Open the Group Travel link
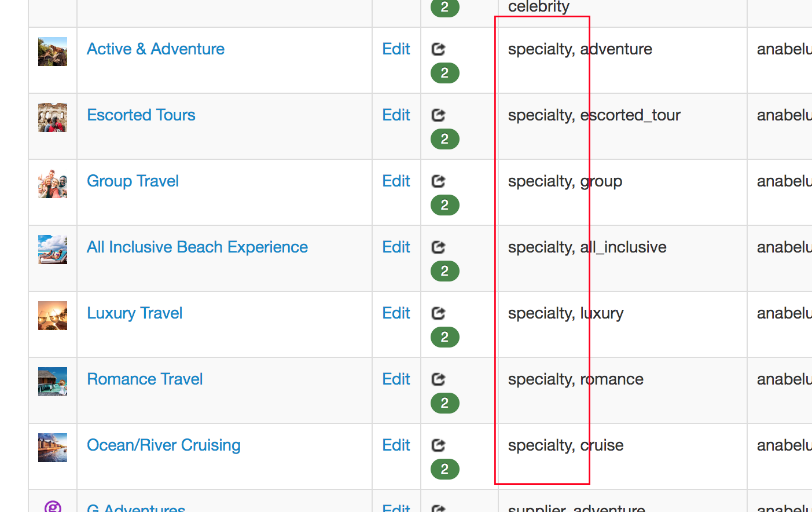 point(133,181)
